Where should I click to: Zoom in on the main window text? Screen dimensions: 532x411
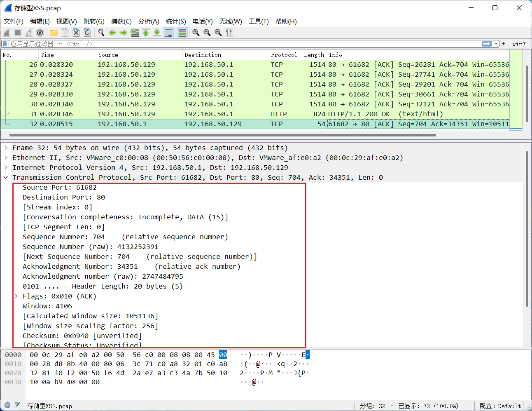tap(196, 33)
